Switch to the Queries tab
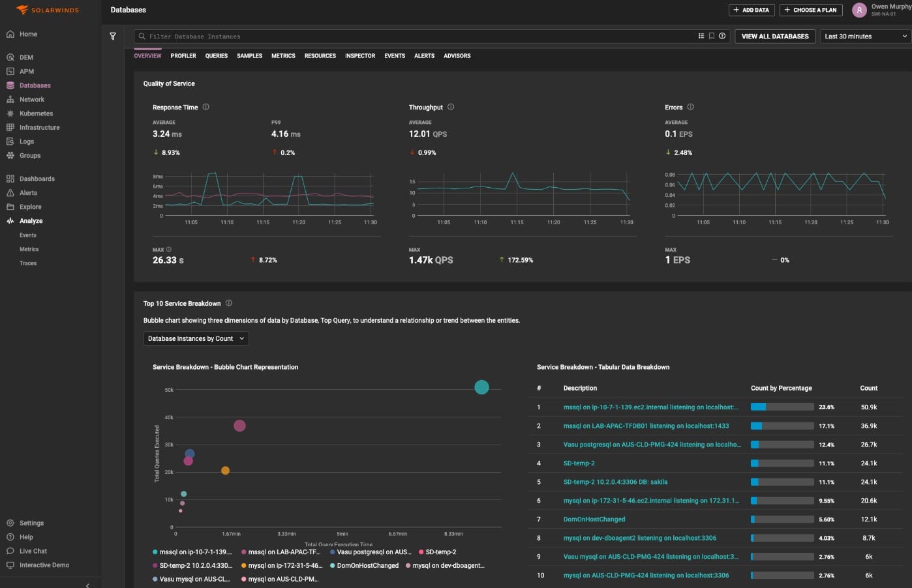This screenshot has height=588, width=912. 216,56
